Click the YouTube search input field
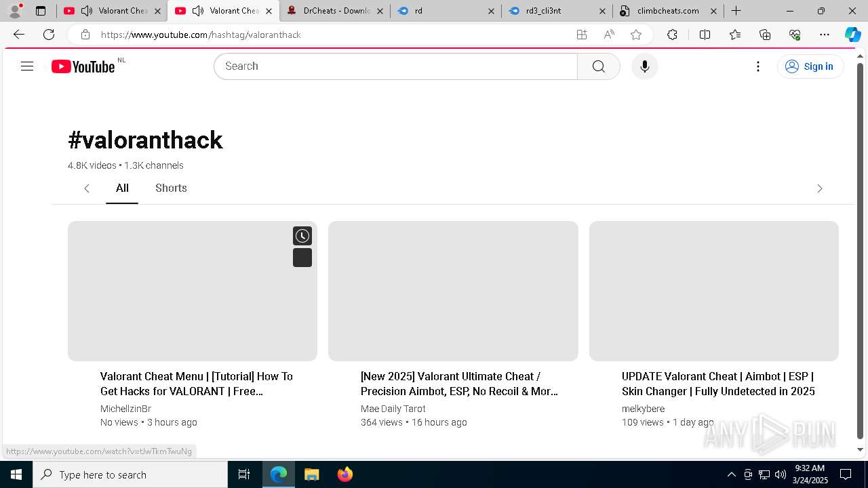 (396, 66)
